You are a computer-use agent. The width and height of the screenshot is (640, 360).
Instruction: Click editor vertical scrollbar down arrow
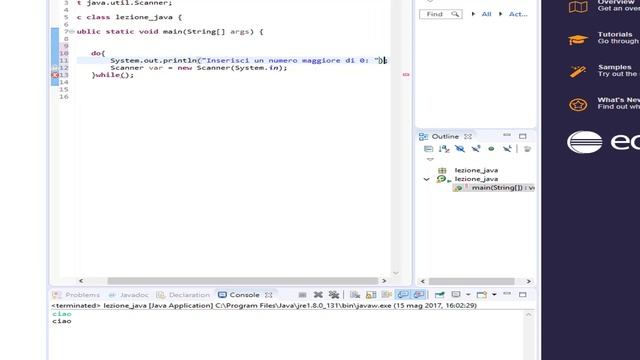pyautogui.click(x=396, y=273)
